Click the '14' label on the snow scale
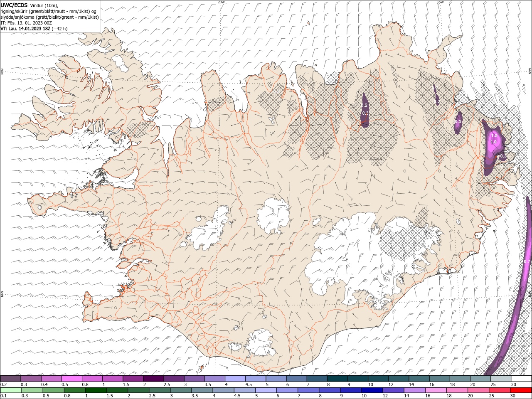 point(411,384)
